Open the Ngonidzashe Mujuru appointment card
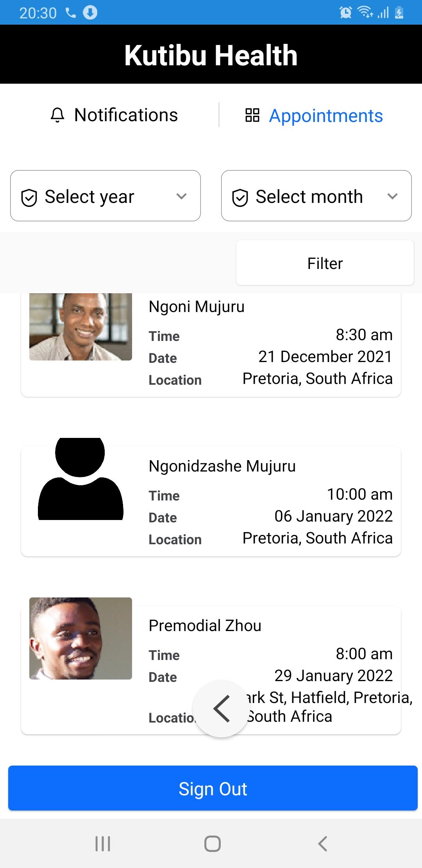 211,501
